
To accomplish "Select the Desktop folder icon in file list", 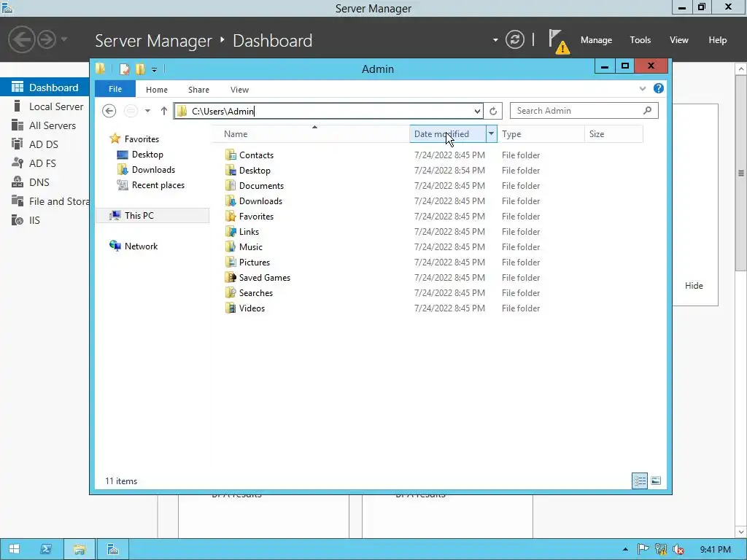I will pyautogui.click(x=231, y=170).
